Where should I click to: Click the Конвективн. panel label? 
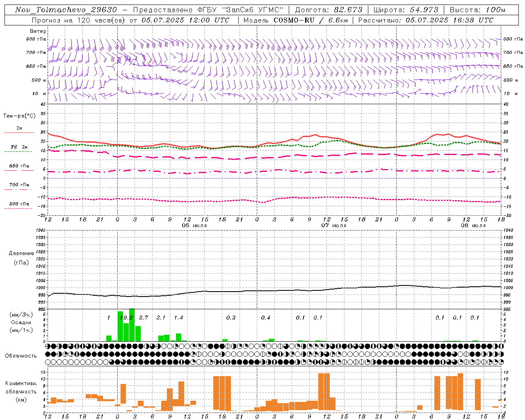(x=21, y=383)
